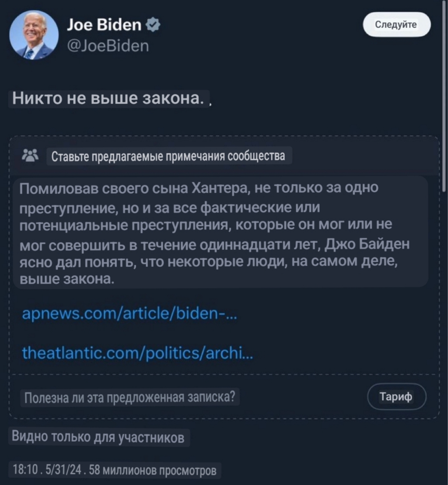Click the 18:10 post time
This screenshot has height=485, width=448.
[x=25, y=470]
